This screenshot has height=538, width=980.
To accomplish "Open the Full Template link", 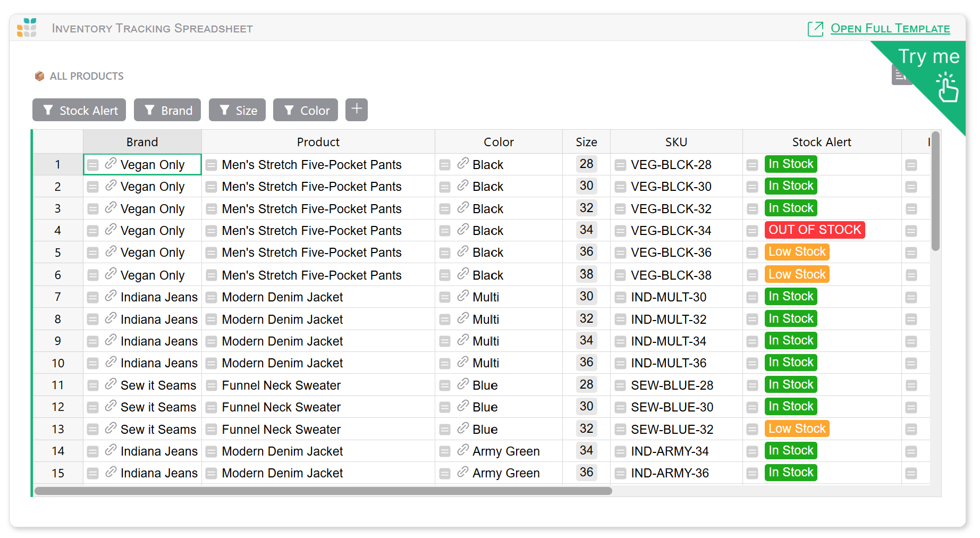I will tap(890, 29).
